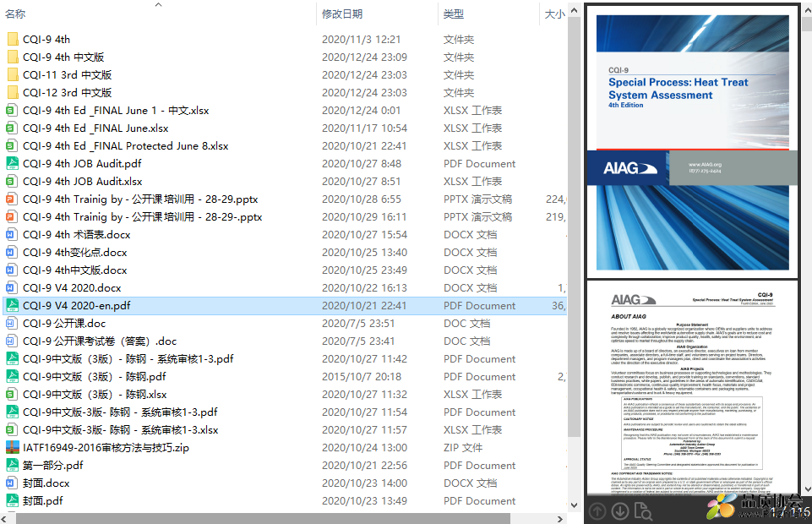Screen dimensions: 812x524
Task: Click date 2020/10/23 13:49 cell
Action: coord(364,500)
